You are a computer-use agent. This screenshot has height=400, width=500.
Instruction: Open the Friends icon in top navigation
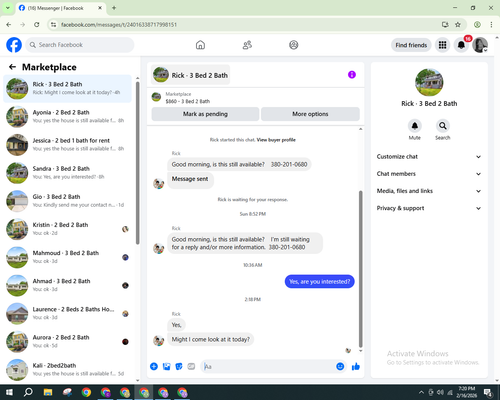coord(247,45)
